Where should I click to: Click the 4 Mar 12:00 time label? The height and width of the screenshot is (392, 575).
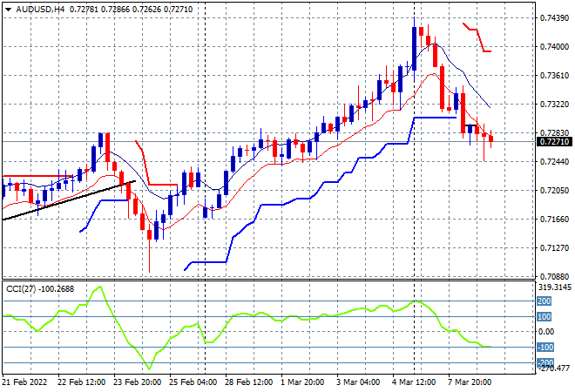click(x=414, y=382)
